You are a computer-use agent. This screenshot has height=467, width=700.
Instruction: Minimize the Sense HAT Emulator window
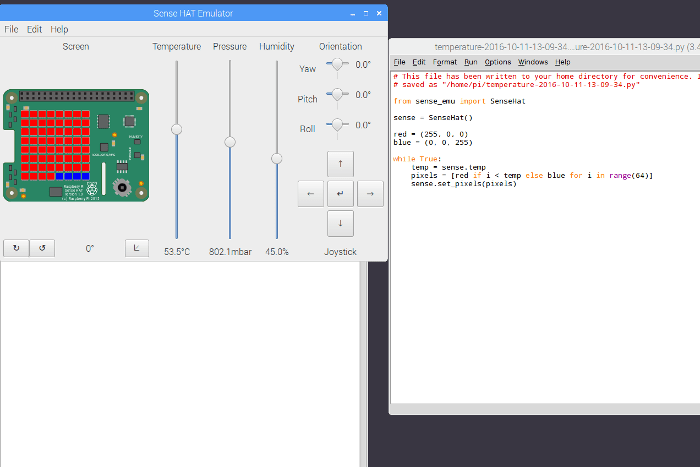(x=353, y=14)
